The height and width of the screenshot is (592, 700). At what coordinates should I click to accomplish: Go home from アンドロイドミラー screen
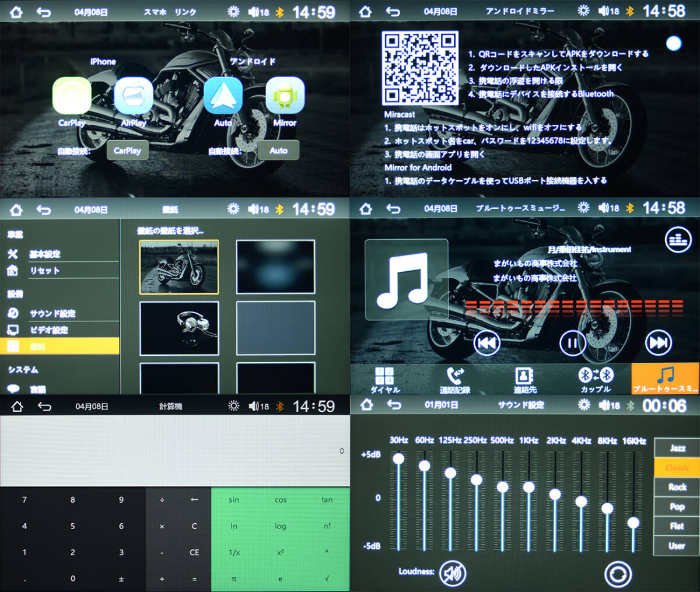365,11
